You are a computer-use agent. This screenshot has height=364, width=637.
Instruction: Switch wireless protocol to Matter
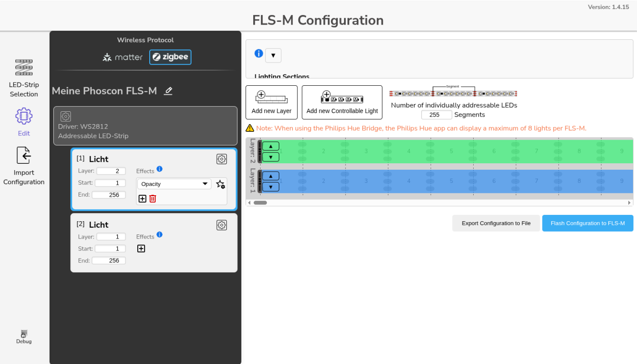pos(123,57)
